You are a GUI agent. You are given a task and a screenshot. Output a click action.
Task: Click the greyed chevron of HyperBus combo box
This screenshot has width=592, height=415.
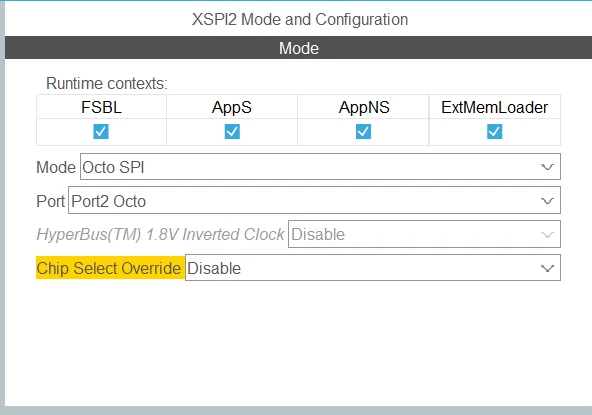click(547, 234)
